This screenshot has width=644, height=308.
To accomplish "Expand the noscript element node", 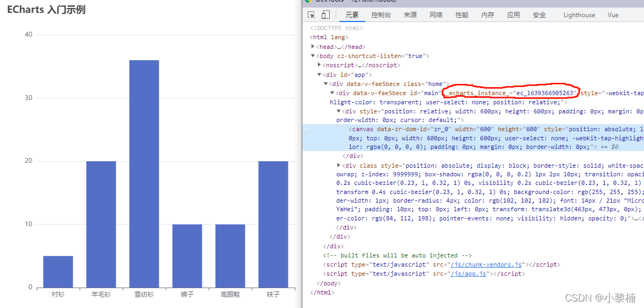I will click(320, 65).
